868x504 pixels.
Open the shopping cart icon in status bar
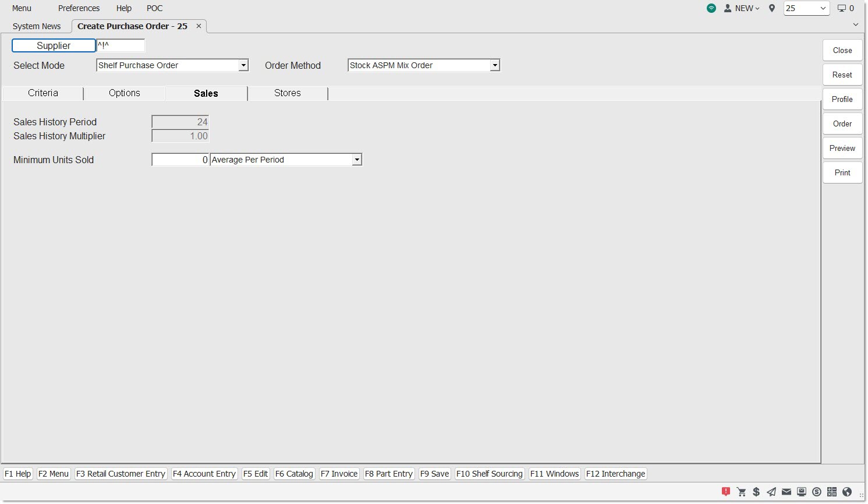point(741,492)
